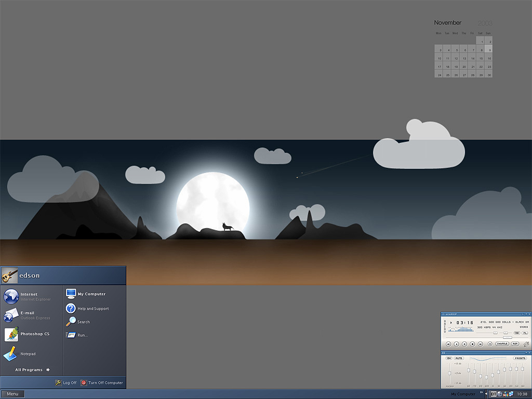Expand hidden tray icons arrow
This screenshot has width=532, height=399.
click(486, 394)
